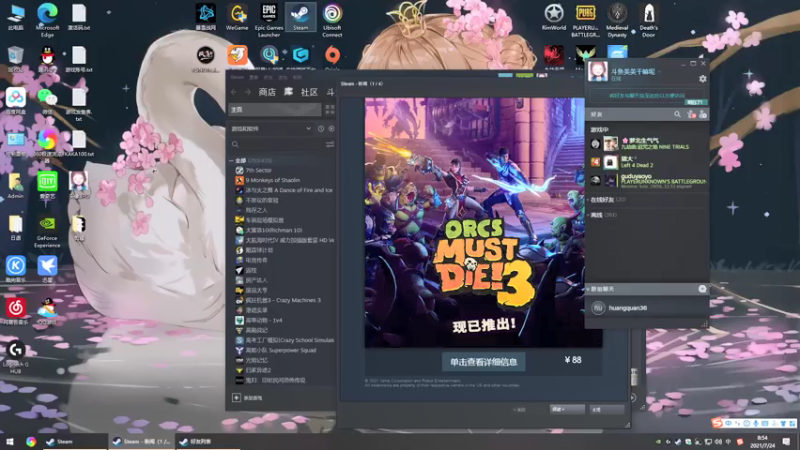
Task: Open friend playing Left 4 Dead 2
Action: 648,162
